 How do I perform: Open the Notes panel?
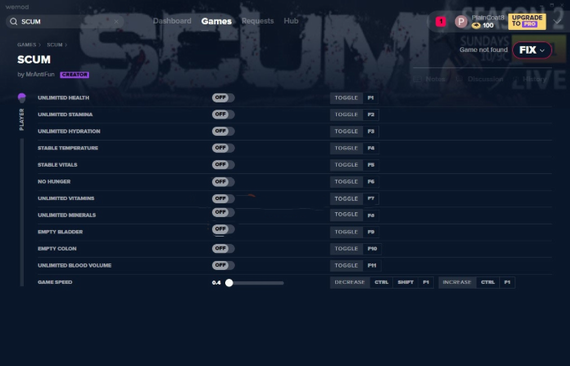430,79
